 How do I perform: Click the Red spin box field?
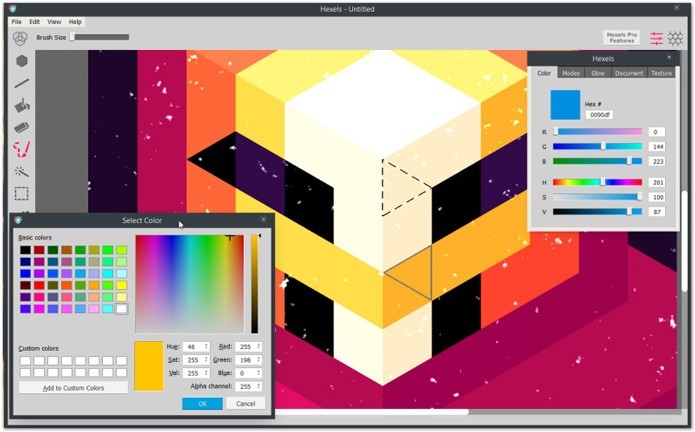[x=246, y=346]
